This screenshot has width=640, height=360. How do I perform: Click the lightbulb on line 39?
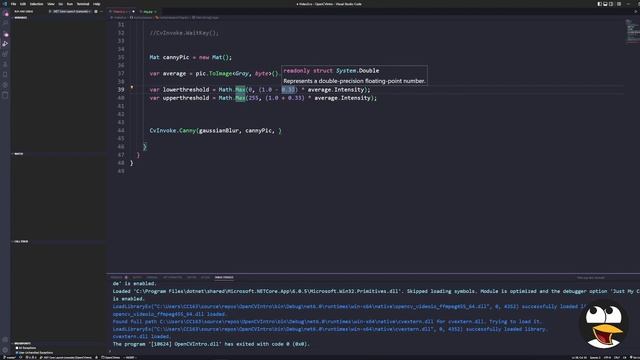tap(131, 87)
